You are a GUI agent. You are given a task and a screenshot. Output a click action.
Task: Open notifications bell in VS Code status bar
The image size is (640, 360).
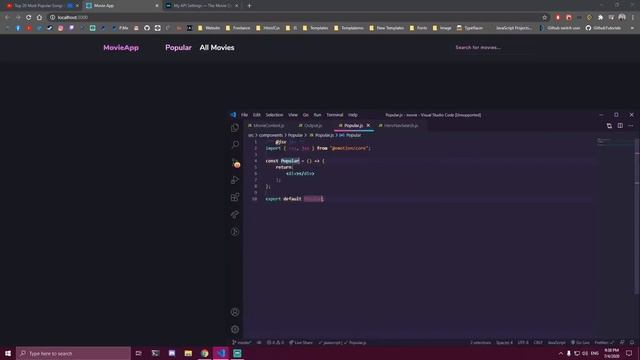(x=632, y=342)
